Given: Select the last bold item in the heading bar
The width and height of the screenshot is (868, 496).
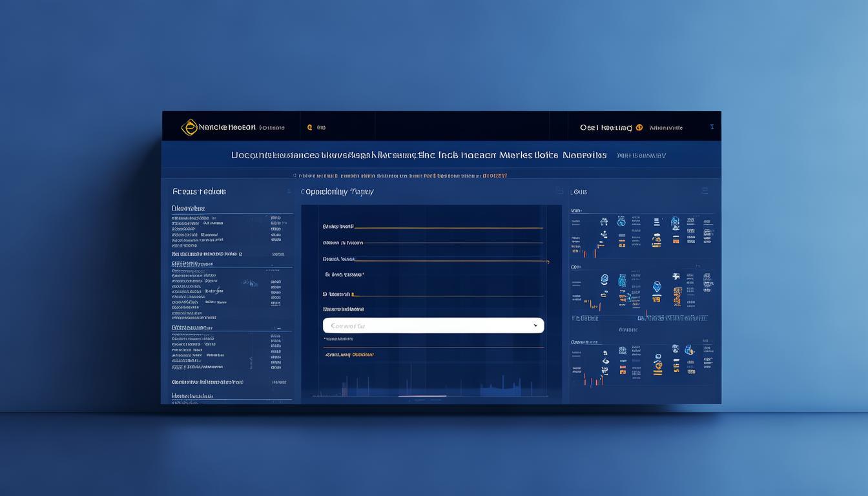Looking at the screenshot, I should pyautogui.click(x=584, y=155).
